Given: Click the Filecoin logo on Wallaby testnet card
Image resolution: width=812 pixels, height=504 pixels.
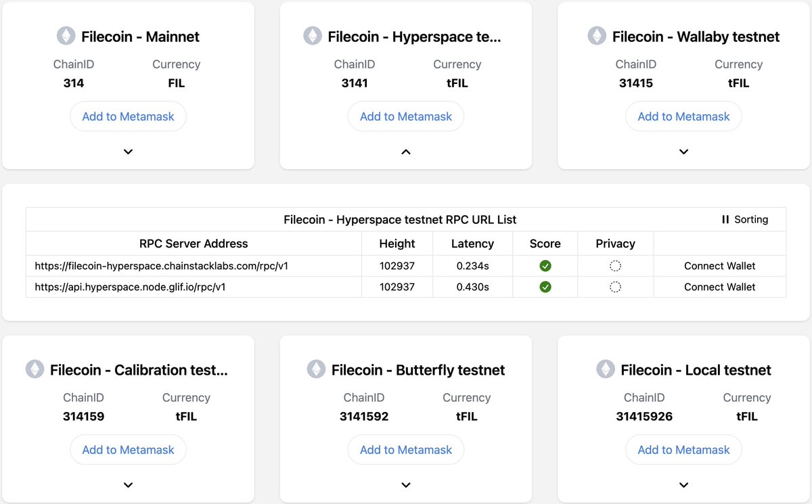Looking at the screenshot, I should (597, 37).
